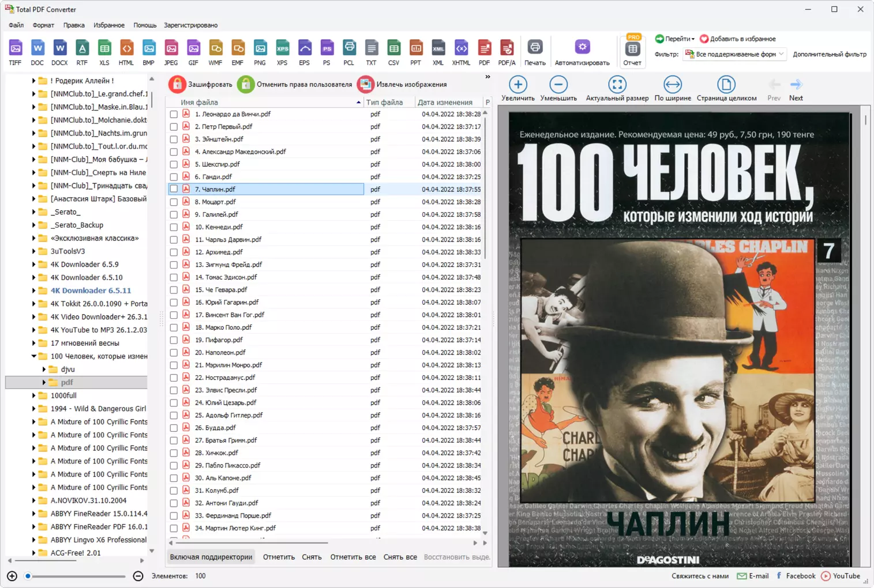Open the Помощь menu
Image resolution: width=874 pixels, height=588 pixels.
coord(145,25)
